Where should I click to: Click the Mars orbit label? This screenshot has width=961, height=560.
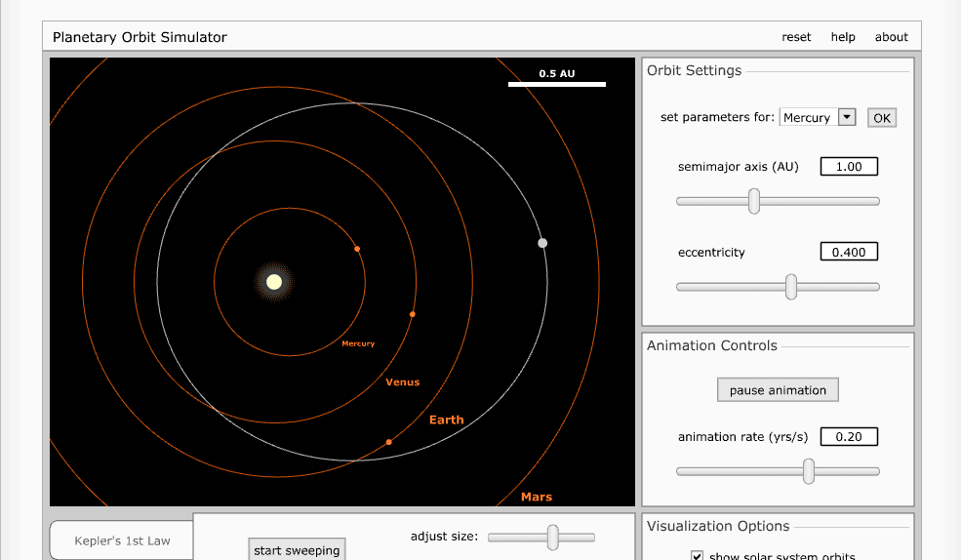pyautogui.click(x=536, y=497)
